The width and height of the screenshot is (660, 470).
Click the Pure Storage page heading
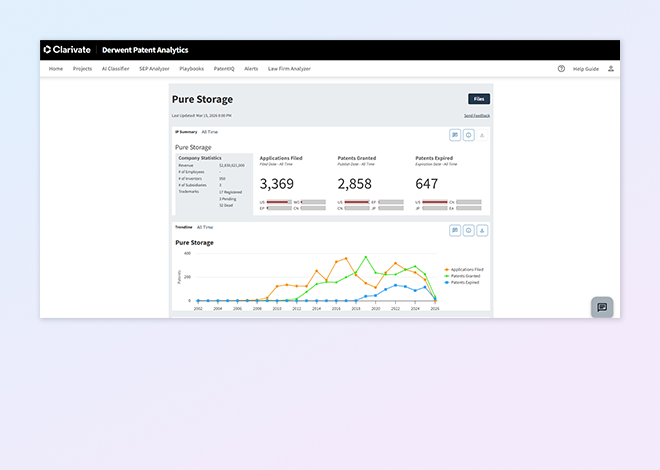point(202,99)
